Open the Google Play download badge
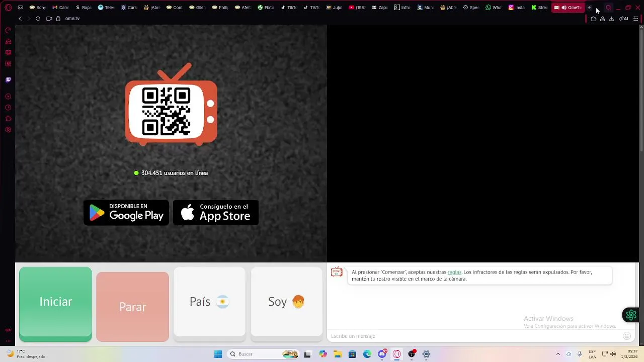This screenshot has width=644, height=362. tap(126, 213)
